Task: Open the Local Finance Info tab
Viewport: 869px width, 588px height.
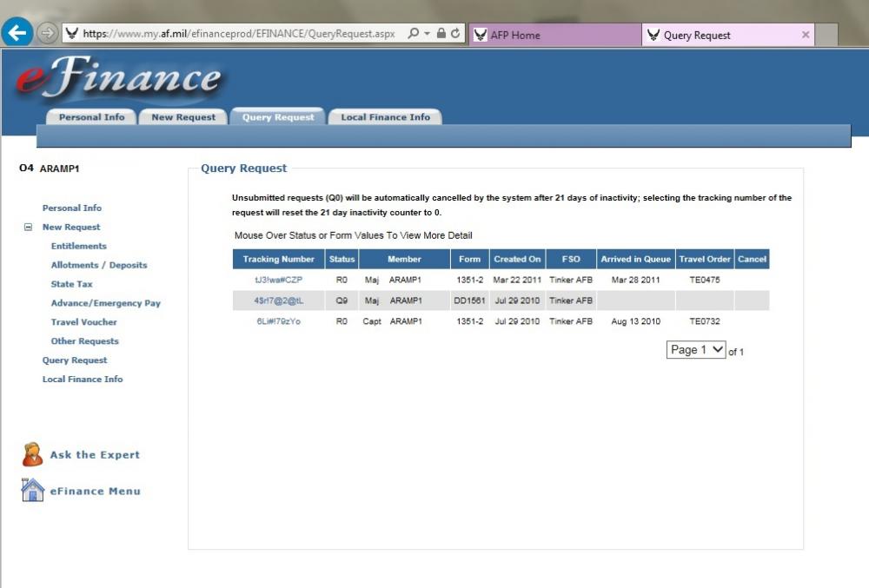Action: [x=385, y=117]
